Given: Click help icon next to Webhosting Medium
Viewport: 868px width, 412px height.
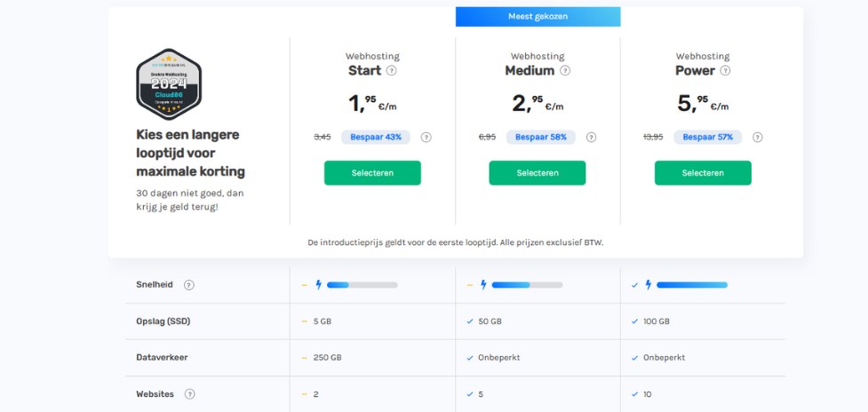Looking at the screenshot, I should click(565, 71).
